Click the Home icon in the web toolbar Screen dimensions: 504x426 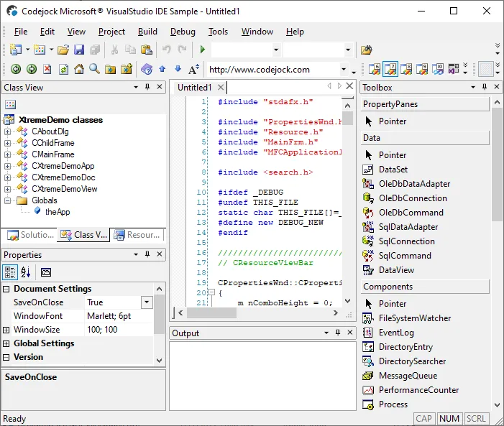(x=79, y=70)
